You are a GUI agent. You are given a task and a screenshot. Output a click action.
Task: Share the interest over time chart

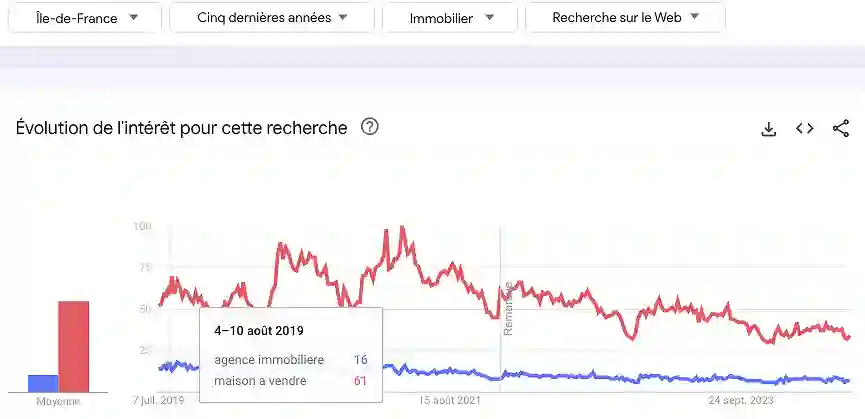[x=841, y=129]
